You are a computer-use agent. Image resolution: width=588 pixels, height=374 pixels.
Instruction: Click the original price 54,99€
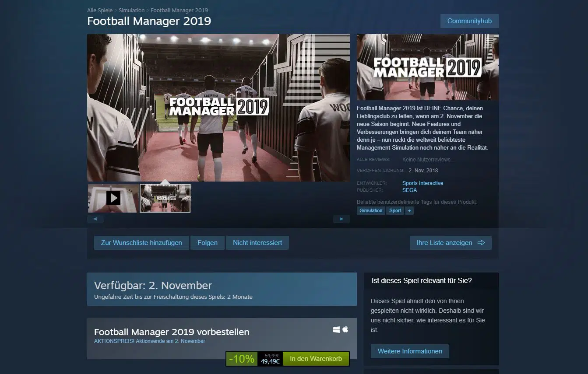click(x=272, y=355)
